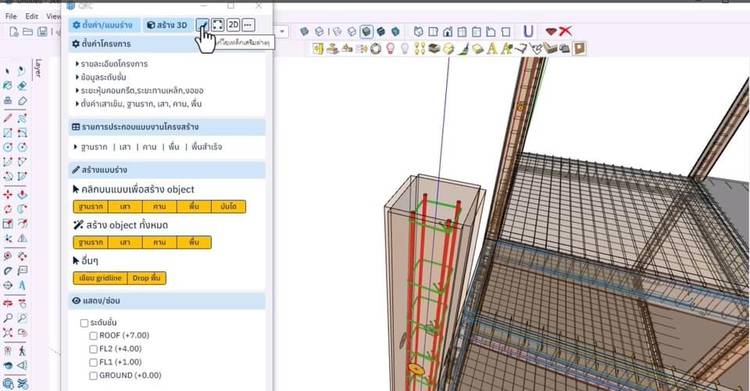Click เสา in create-all objects row
The image size is (750, 391).
click(125, 243)
